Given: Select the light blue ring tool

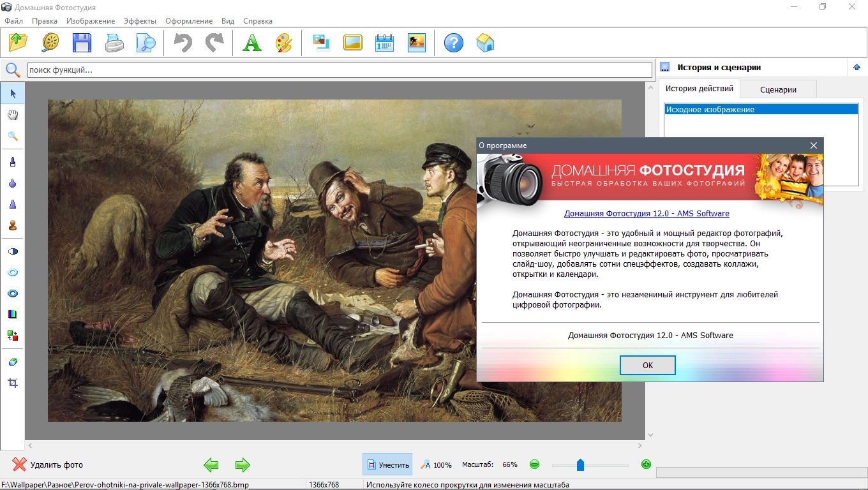Looking at the screenshot, I should [x=13, y=272].
